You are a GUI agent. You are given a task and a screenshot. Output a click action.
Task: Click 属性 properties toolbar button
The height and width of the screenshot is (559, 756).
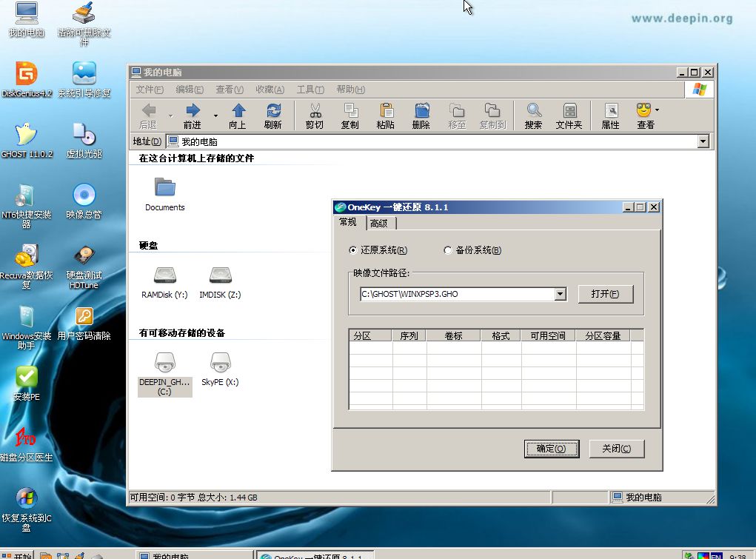click(611, 116)
